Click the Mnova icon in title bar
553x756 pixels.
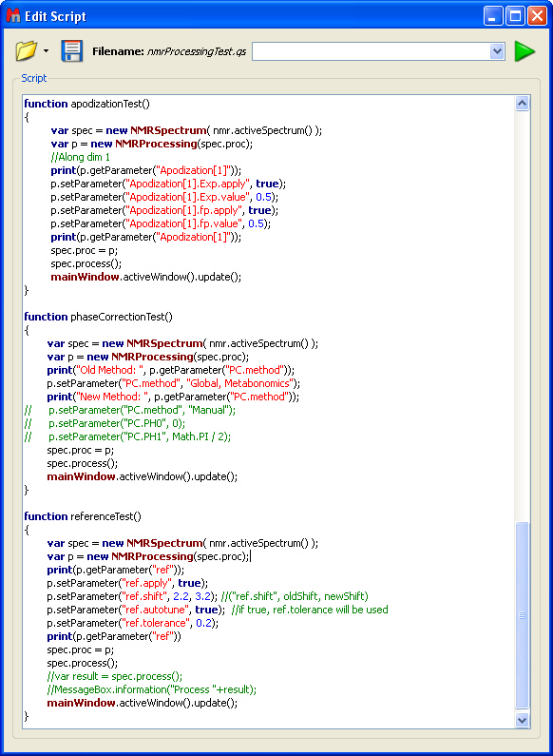point(12,16)
